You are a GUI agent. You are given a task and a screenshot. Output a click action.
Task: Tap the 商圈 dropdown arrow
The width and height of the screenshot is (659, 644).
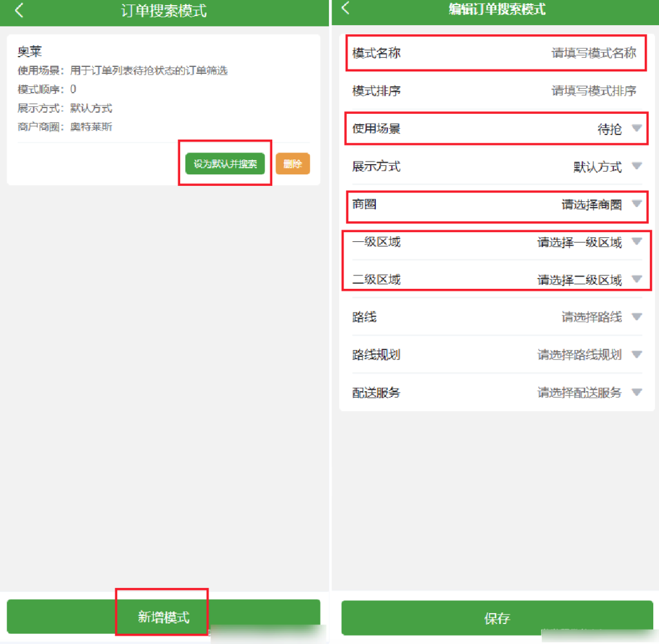point(636,207)
